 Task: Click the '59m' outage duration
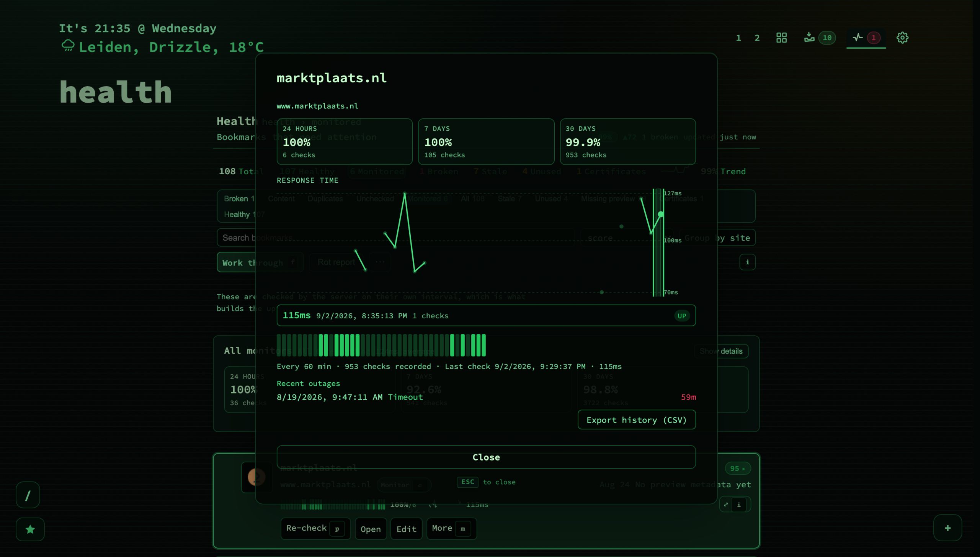point(688,397)
